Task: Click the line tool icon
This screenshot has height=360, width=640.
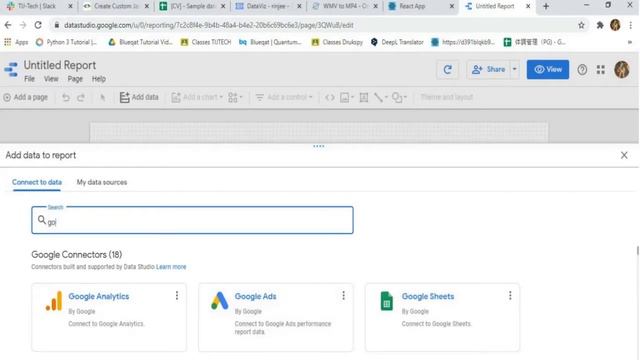Action: point(380,97)
